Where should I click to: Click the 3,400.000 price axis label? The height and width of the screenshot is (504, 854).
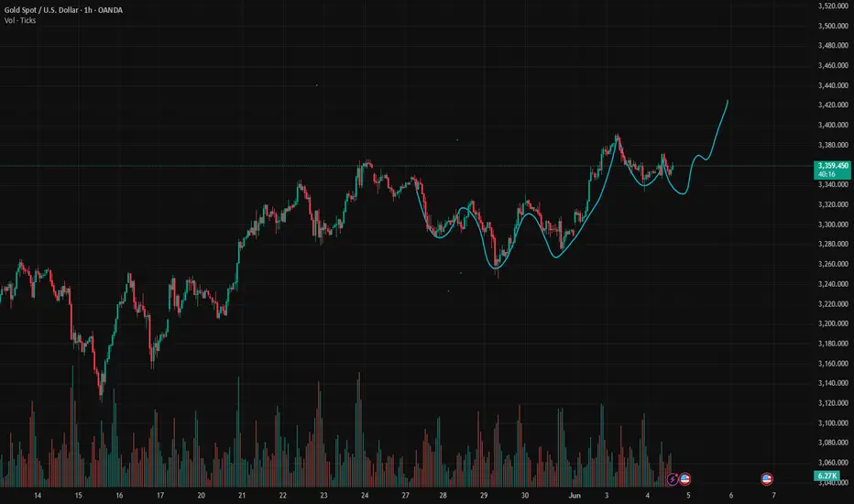coord(833,125)
